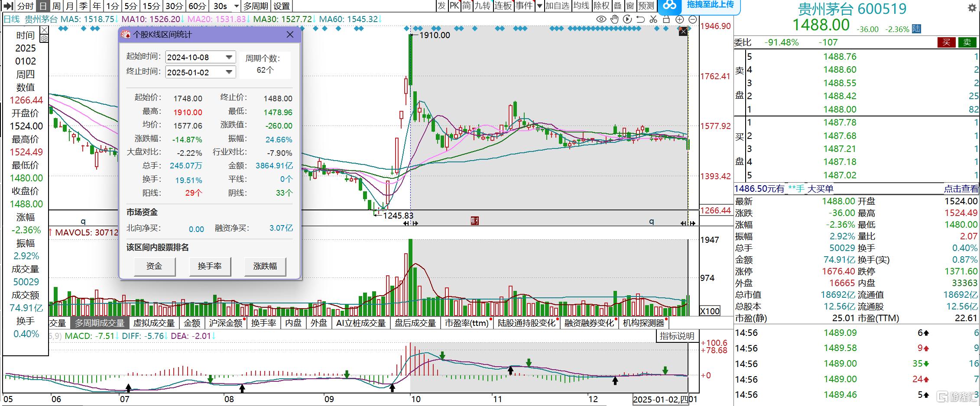Click the red 财 marker on chart

(x=474, y=221)
